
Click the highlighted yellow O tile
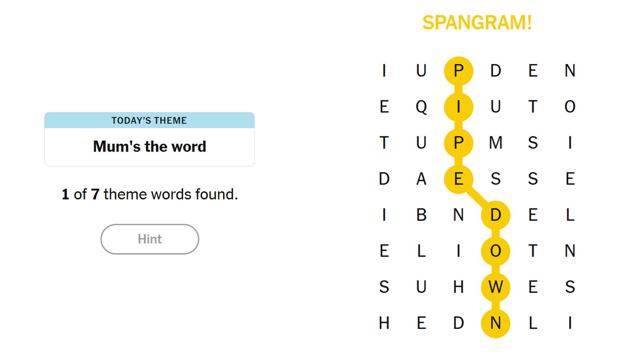495,251
